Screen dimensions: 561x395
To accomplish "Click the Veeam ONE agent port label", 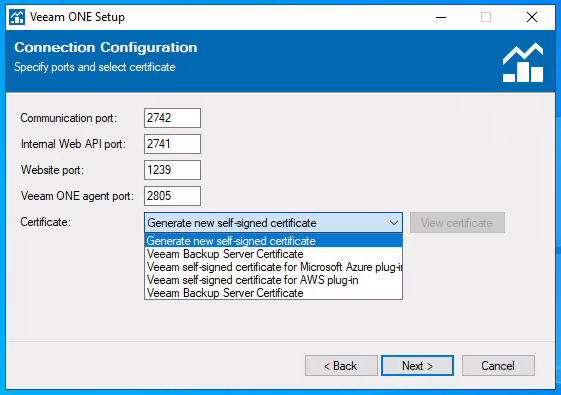I will (77, 196).
